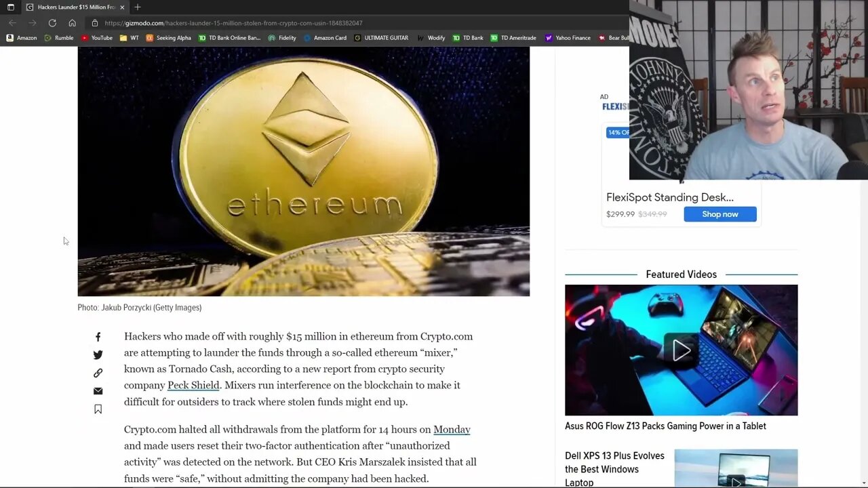
Task: Close the Hackers Launder $15 Million tab
Action: click(x=122, y=7)
